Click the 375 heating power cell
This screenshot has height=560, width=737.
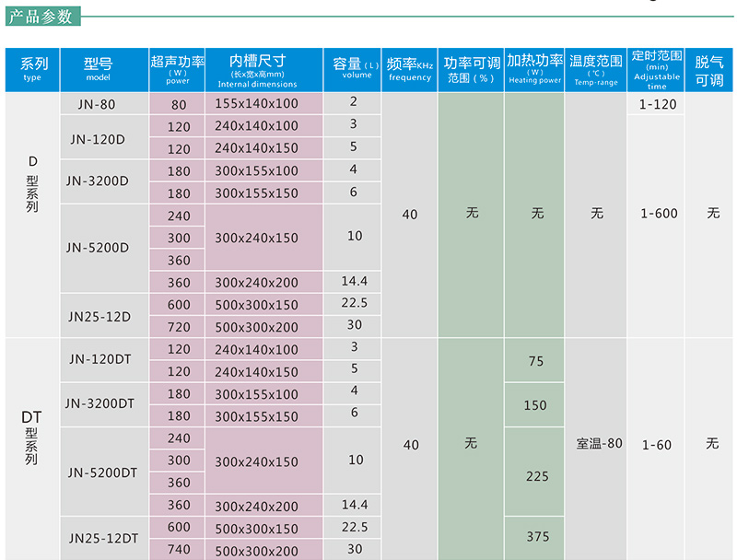[536, 536]
